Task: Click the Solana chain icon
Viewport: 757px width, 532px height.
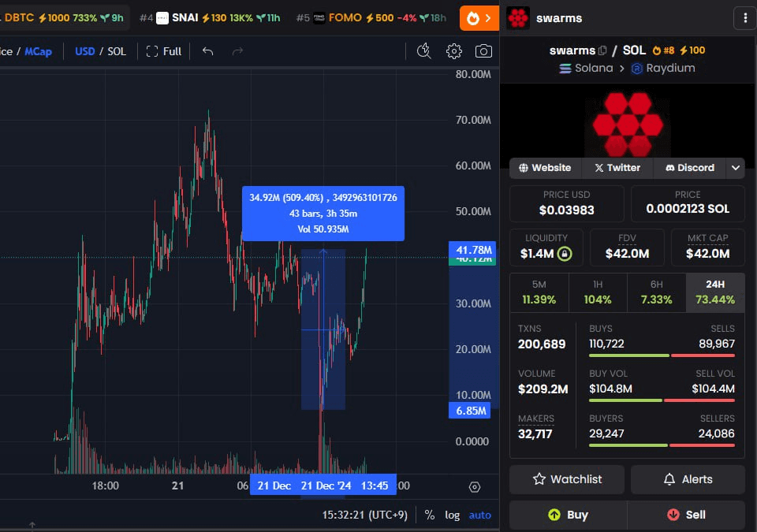Action: tap(565, 69)
